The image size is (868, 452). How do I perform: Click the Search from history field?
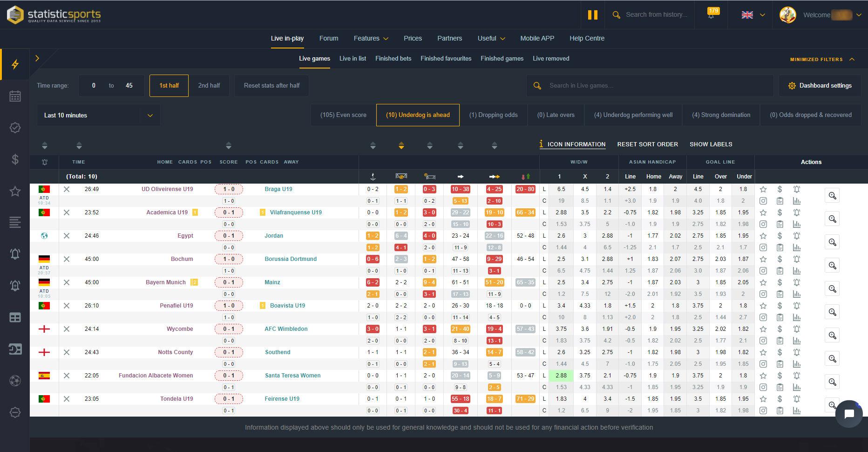coord(657,15)
